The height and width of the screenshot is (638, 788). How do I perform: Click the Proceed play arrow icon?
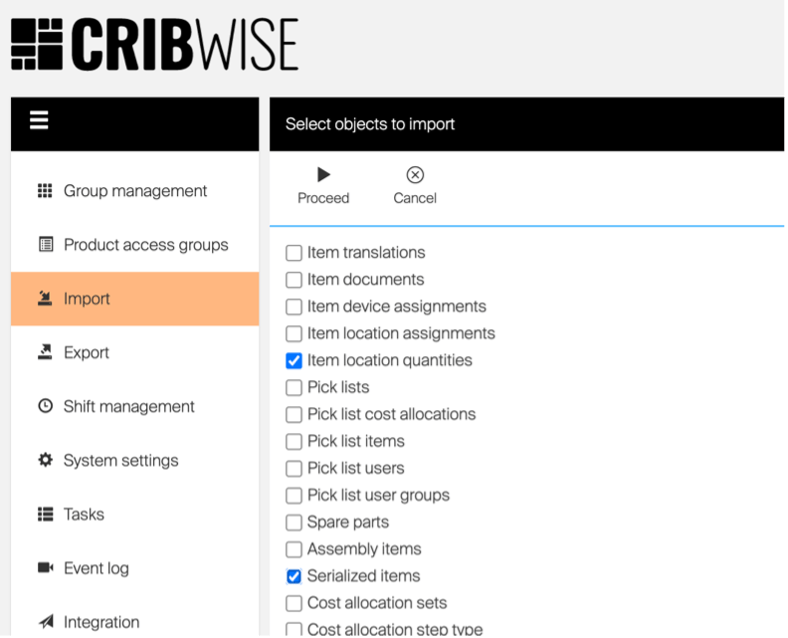[323, 175]
